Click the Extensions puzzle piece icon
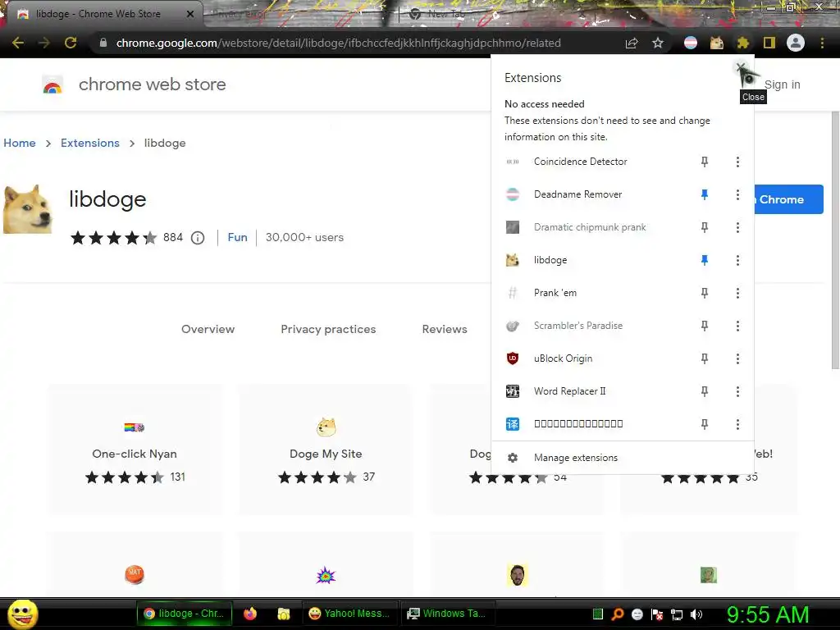840x630 pixels. click(743, 43)
